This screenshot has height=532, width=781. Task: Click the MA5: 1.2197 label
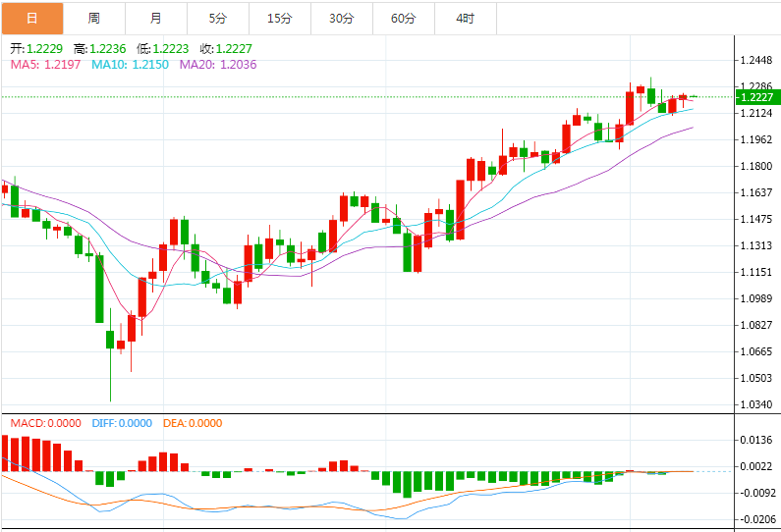45,65
